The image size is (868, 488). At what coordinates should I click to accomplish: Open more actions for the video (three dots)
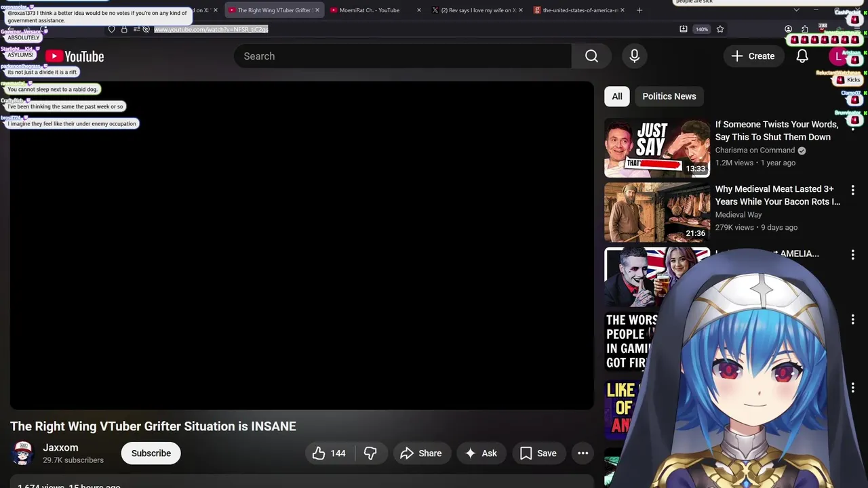pyautogui.click(x=583, y=453)
